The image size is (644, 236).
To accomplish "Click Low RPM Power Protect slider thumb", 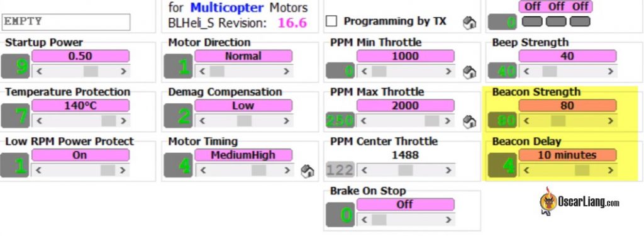I will pyautogui.click(x=108, y=170).
